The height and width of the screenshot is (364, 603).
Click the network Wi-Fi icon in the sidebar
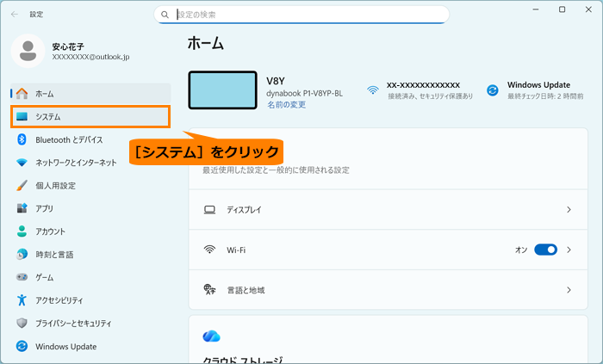(22, 163)
